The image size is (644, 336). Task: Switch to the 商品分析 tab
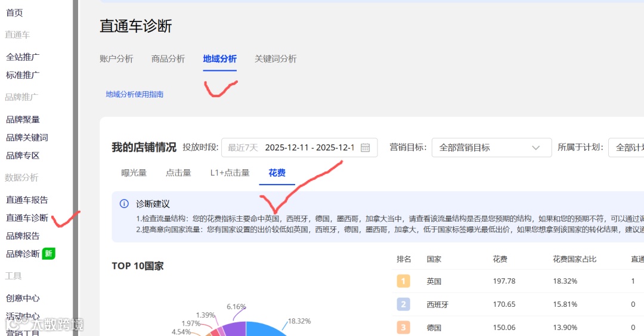click(x=168, y=58)
